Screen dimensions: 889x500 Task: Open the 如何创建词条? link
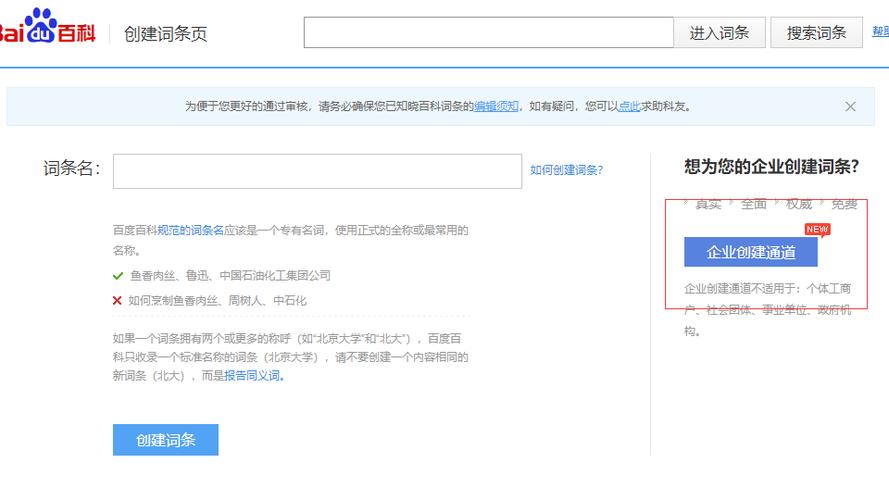tap(566, 170)
